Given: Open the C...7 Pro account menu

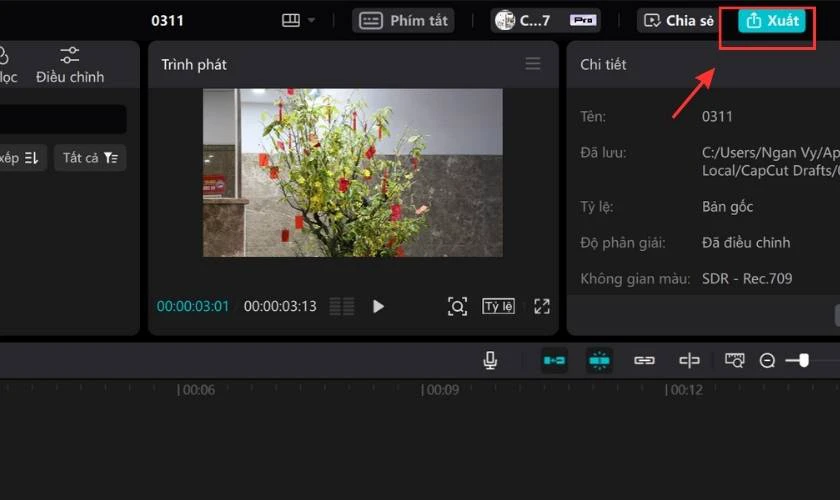Looking at the screenshot, I should pos(545,21).
